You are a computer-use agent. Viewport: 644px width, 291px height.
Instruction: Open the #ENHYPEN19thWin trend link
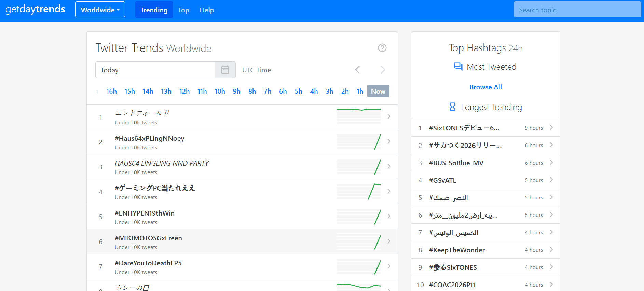click(x=145, y=213)
